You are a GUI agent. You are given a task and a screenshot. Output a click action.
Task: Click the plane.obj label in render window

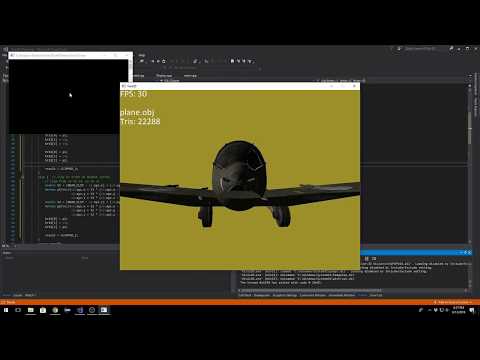137,112
